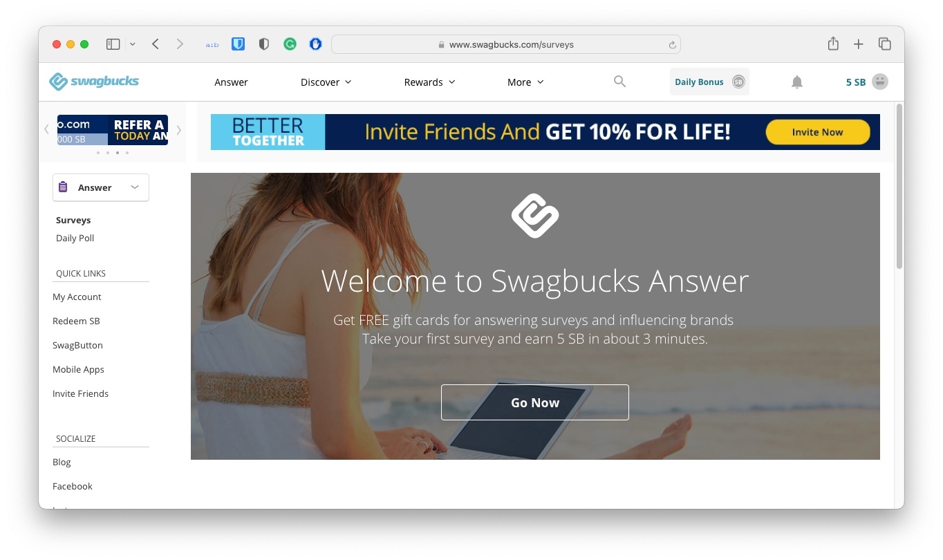943x560 pixels.
Task: Expand the Rewards menu
Action: click(430, 82)
